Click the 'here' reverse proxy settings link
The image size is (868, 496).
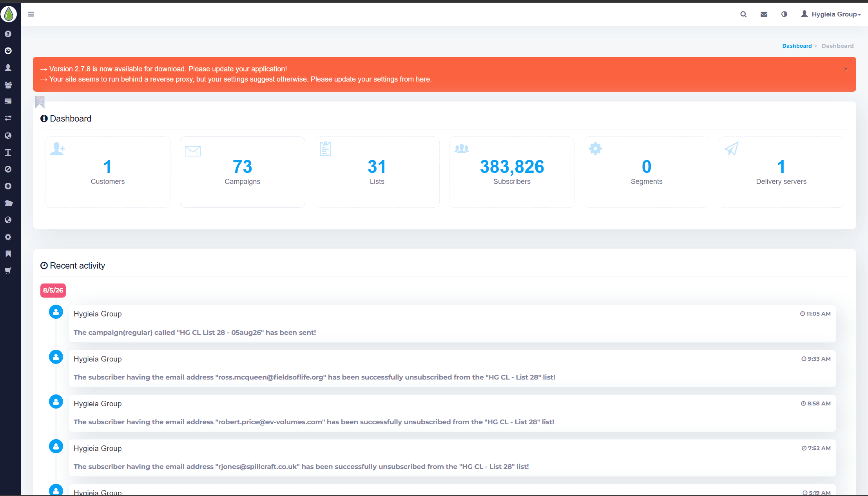click(x=422, y=79)
